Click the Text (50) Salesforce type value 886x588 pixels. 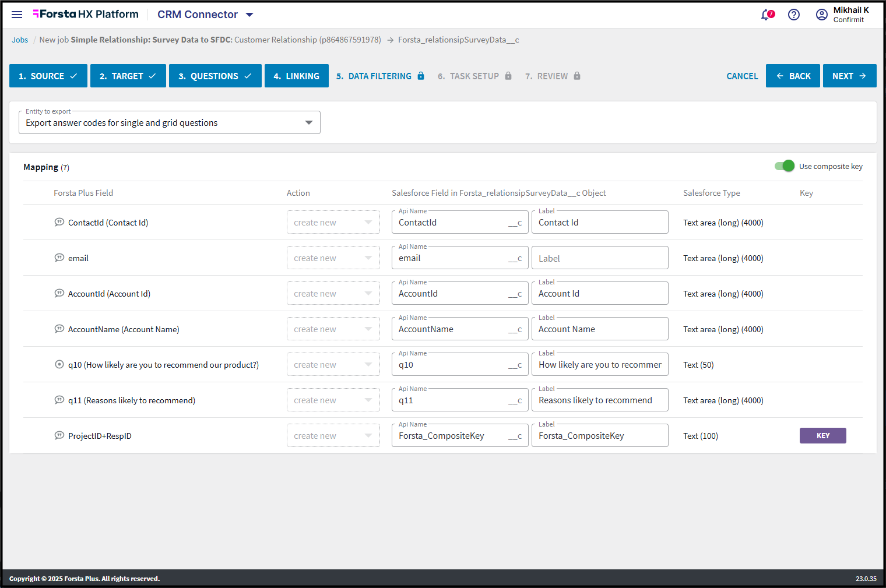698,365
